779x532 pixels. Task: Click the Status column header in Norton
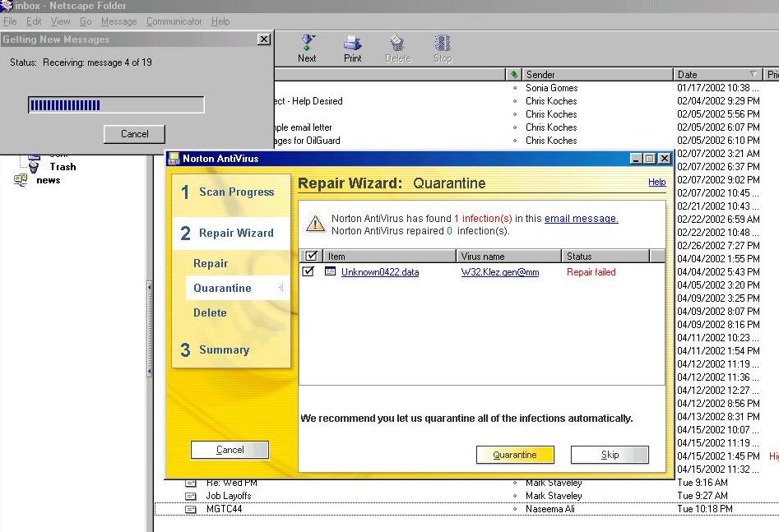605,257
